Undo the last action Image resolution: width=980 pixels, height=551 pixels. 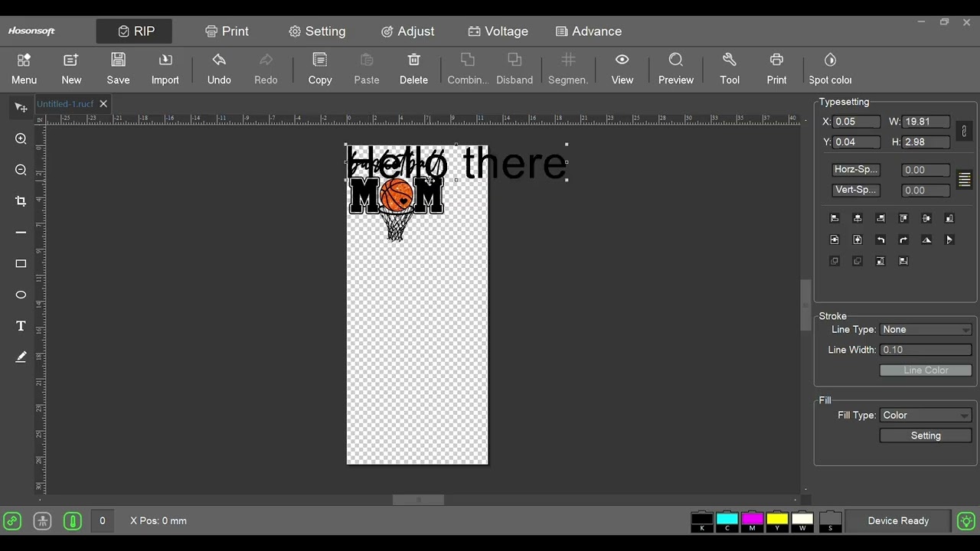tap(219, 68)
